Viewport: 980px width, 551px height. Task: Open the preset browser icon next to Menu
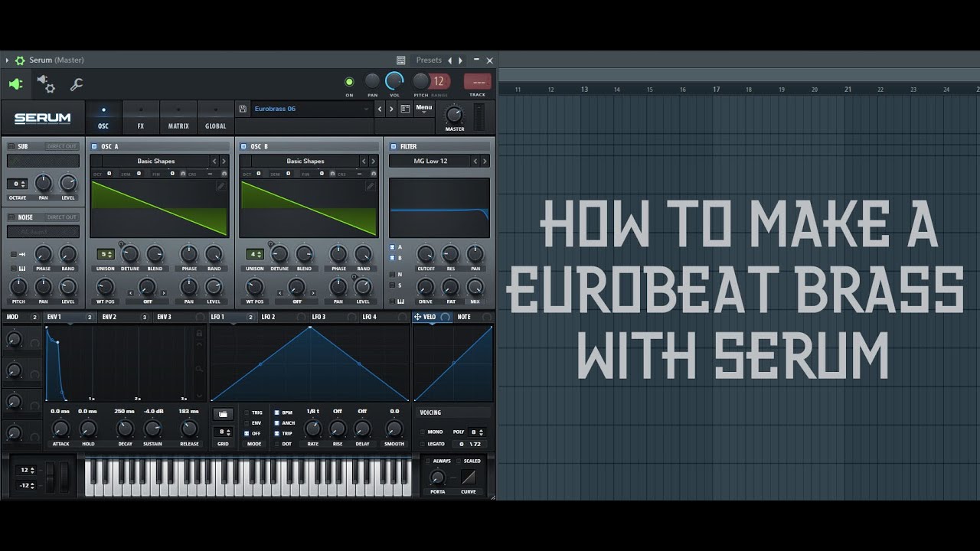pos(405,109)
